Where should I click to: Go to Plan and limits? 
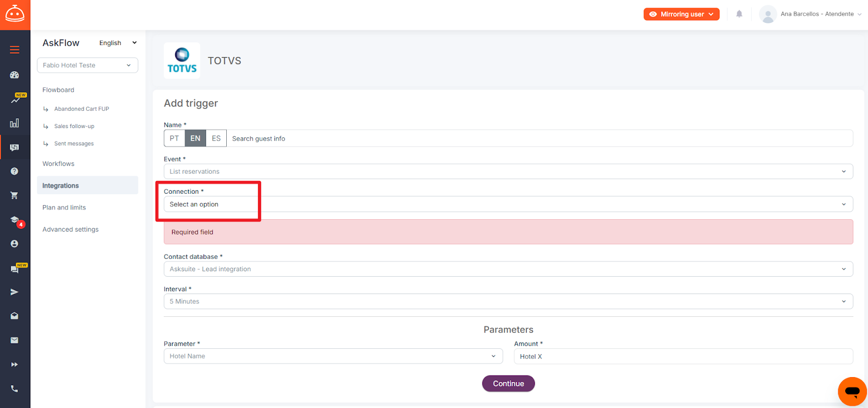[64, 208]
